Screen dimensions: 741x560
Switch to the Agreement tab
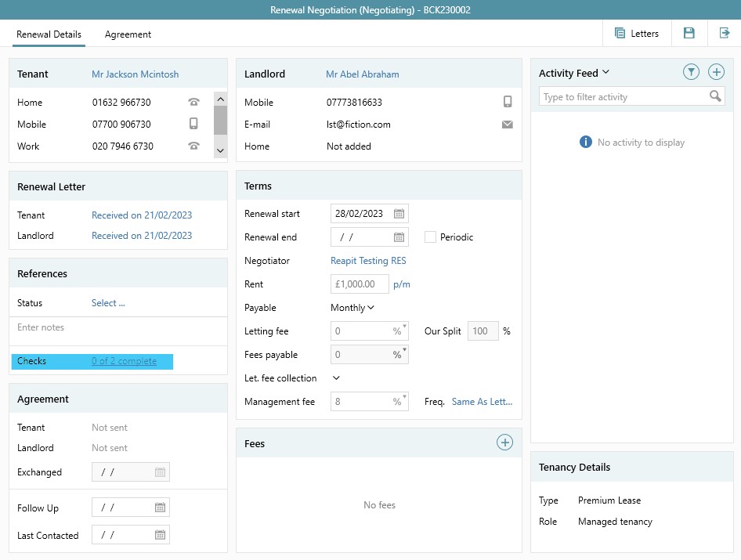coord(128,34)
